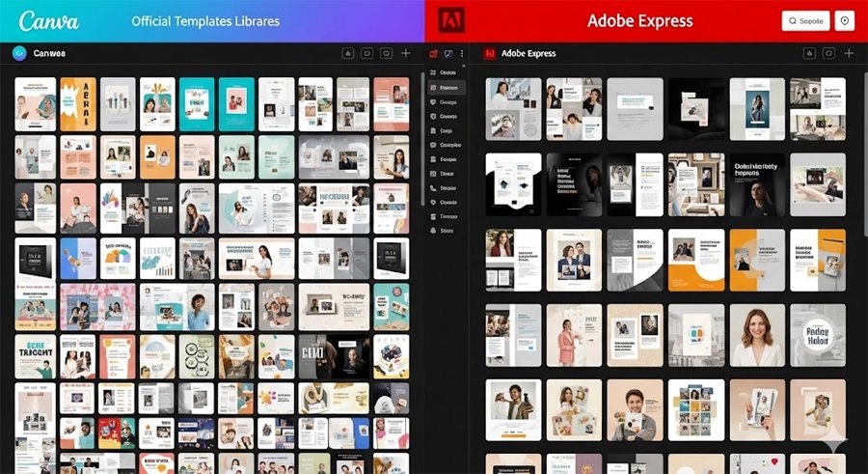868x474 pixels.
Task: Click the "Adobe Express" label in the dark bar
Action: tap(529, 53)
